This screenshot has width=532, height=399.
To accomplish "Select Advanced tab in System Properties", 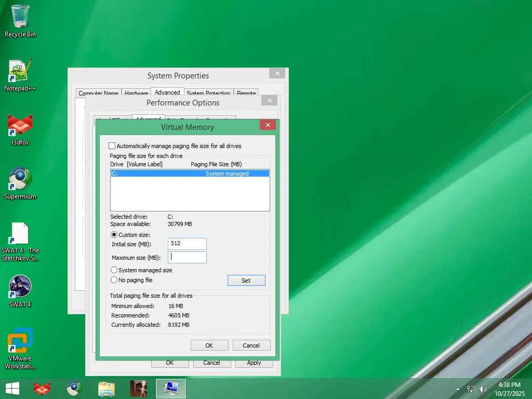I will point(167,92).
